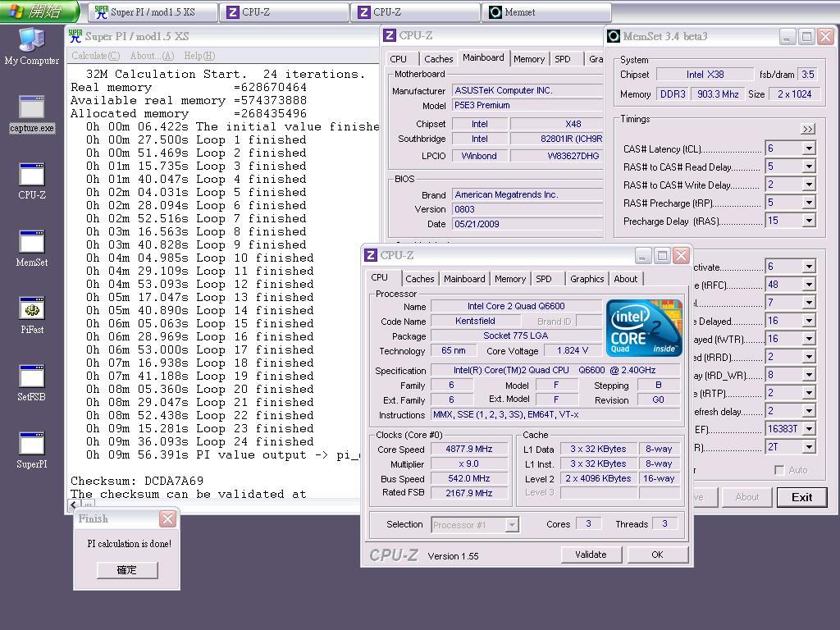Open Calculate menu in Super PI
This screenshot has height=630, width=840.
tap(95, 56)
